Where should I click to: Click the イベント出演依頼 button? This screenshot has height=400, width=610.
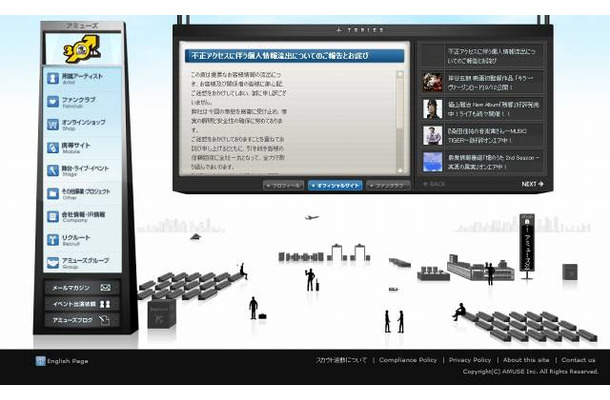click(x=82, y=304)
